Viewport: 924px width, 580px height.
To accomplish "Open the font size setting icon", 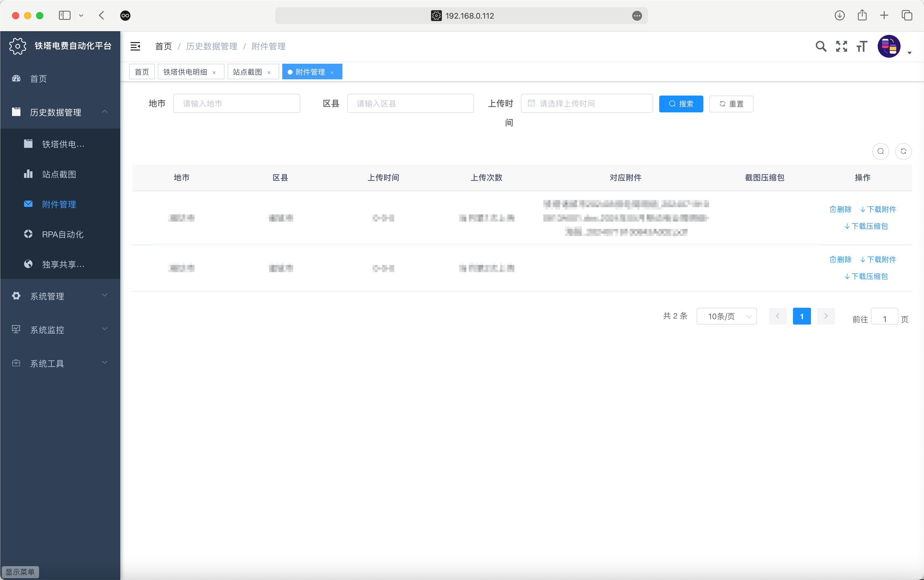I will pyautogui.click(x=861, y=46).
